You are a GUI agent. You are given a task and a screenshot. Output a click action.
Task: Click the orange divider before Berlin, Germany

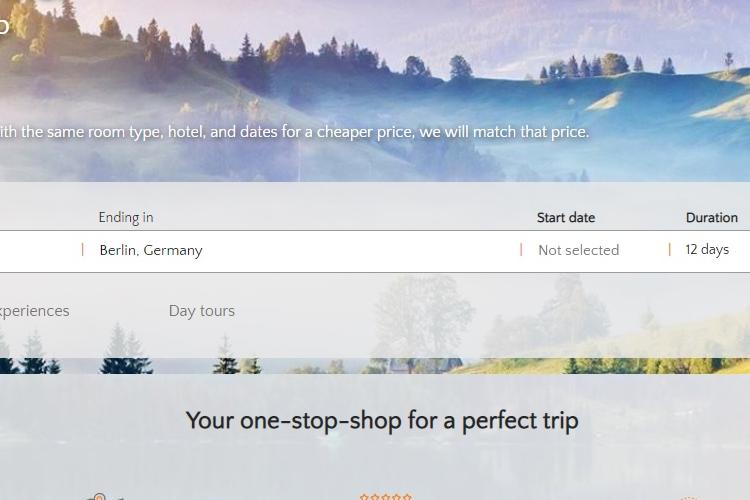[83, 249]
